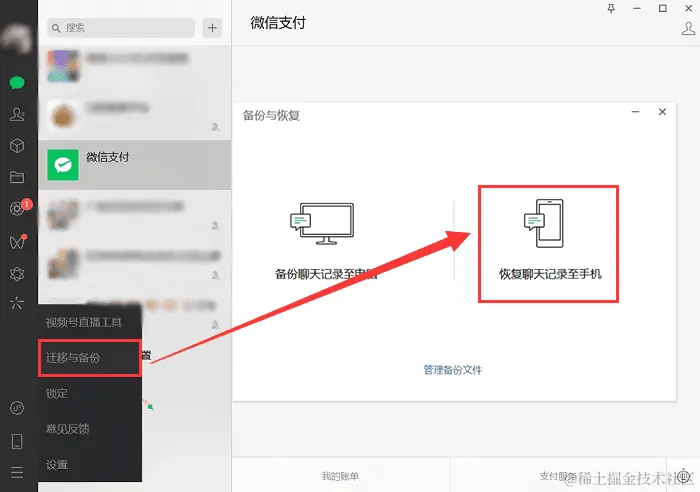Viewport: 700px width, 492px height.
Task: Open the Chats tab in the sidebar
Action: click(x=17, y=83)
